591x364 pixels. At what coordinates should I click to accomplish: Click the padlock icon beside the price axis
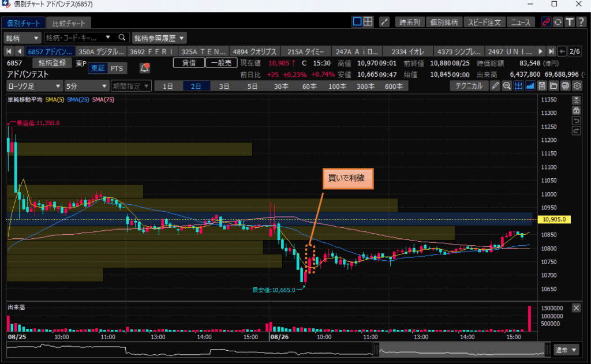point(575,110)
